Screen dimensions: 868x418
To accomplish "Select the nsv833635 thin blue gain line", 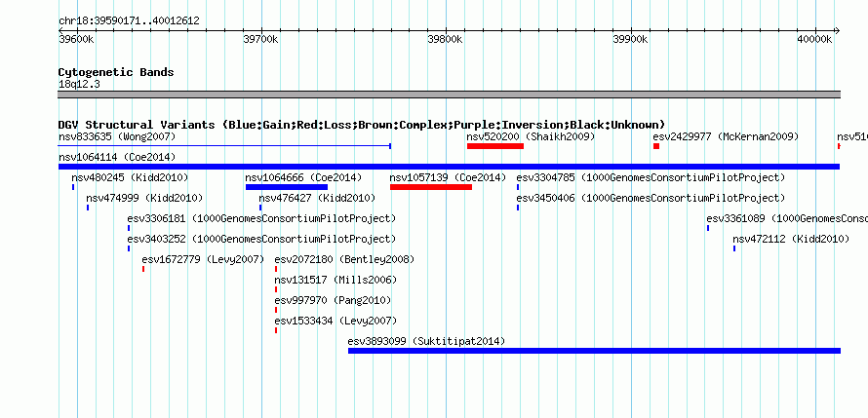I will 224,146.
